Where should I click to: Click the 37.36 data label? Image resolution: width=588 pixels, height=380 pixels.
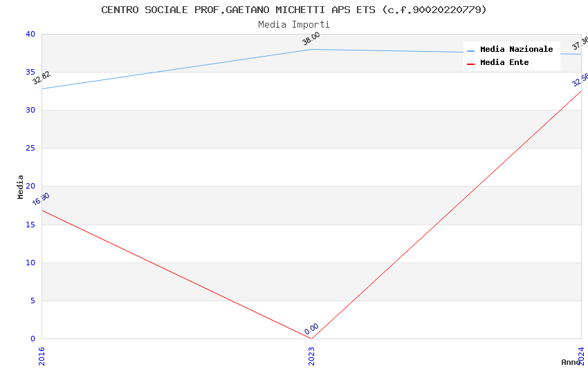click(580, 44)
